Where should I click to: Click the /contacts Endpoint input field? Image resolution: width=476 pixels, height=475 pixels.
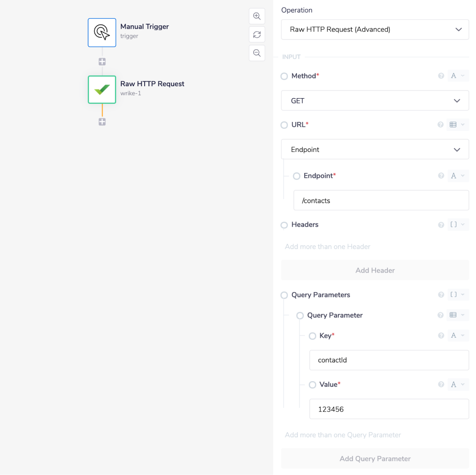(x=381, y=201)
